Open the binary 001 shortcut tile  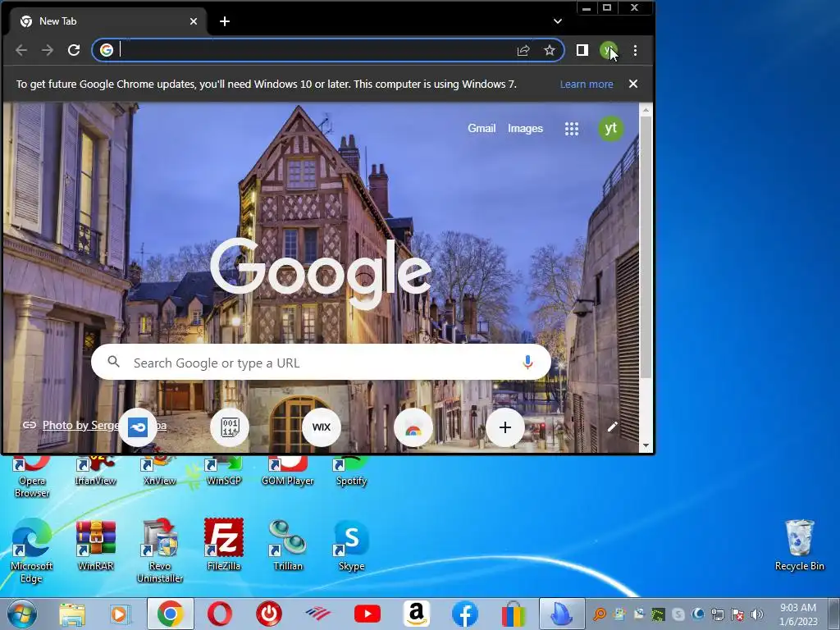point(230,427)
